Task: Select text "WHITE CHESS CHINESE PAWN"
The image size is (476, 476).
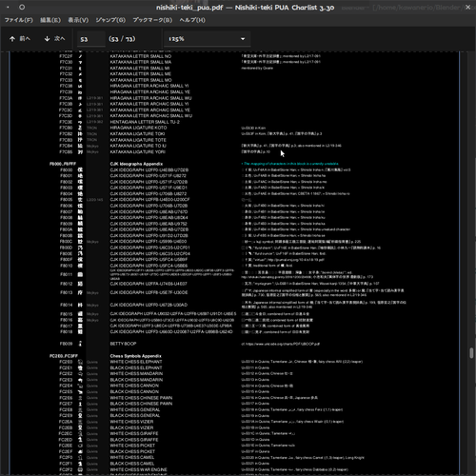Action: (x=141, y=398)
